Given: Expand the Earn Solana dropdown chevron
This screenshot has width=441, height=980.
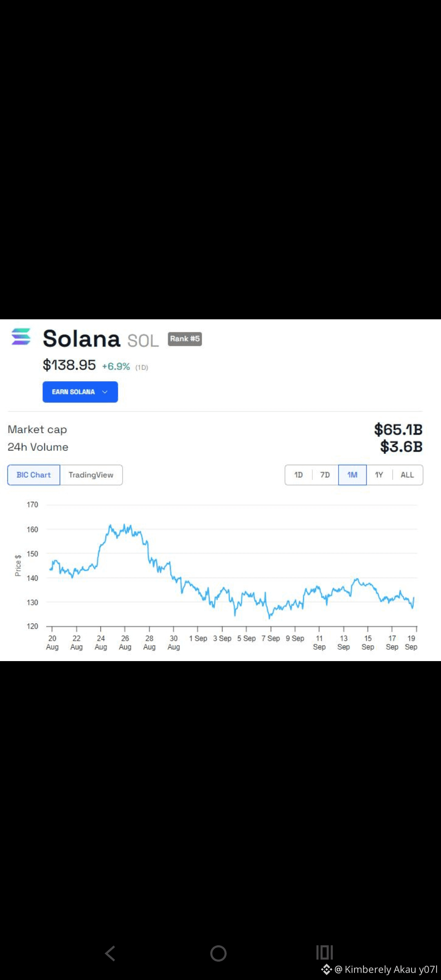Looking at the screenshot, I should pyautogui.click(x=105, y=392).
